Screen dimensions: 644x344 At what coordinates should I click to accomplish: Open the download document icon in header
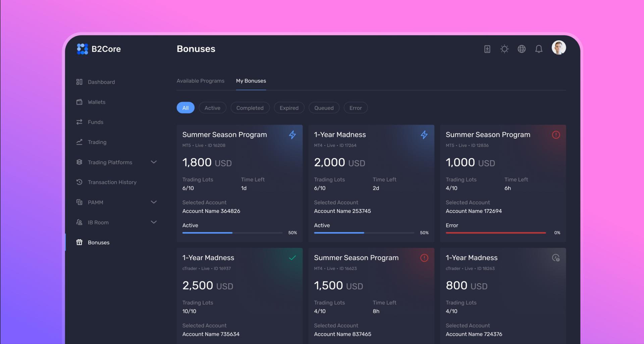pos(487,49)
